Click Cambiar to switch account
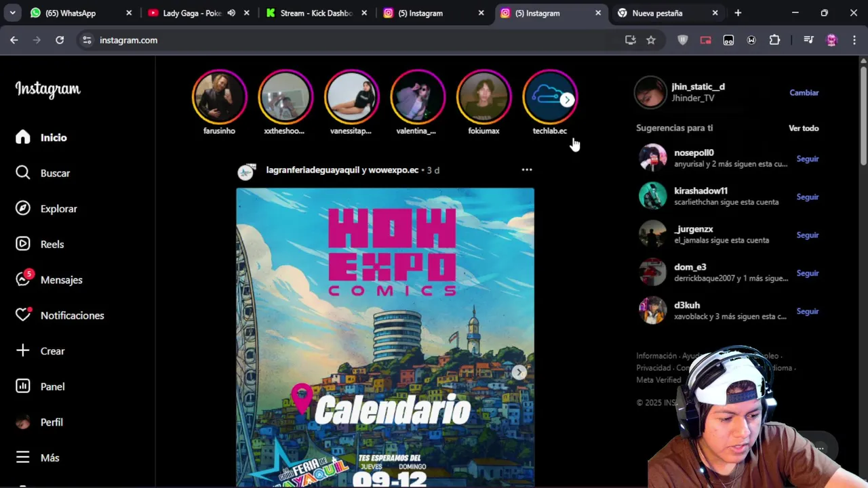Screen dimensions: 868x488 (x=804, y=93)
